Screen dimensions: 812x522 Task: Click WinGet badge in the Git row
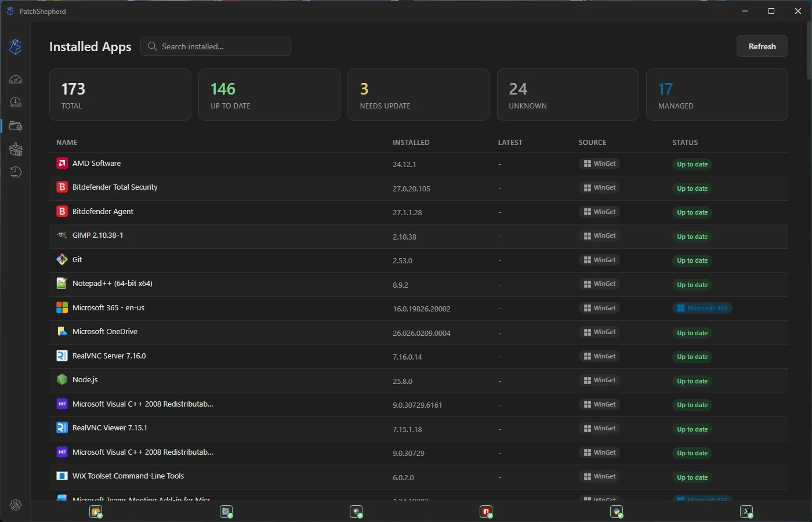[x=599, y=260]
